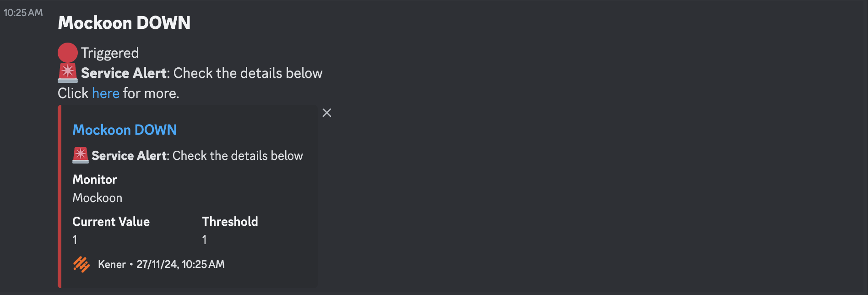Viewport: 868px width, 295px height.
Task: Click the Mockoon monitor name value
Action: pyautogui.click(x=97, y=197)
